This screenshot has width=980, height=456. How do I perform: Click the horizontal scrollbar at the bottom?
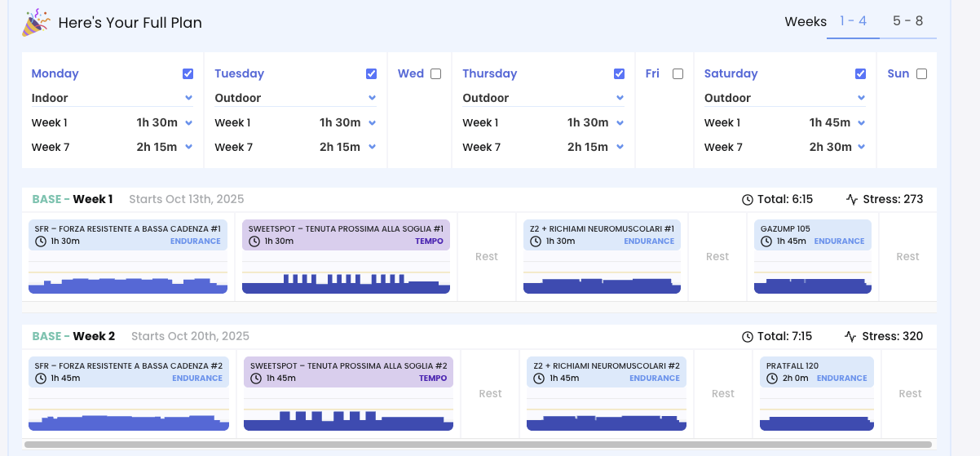pyautogui.click(x=477, y=445)
